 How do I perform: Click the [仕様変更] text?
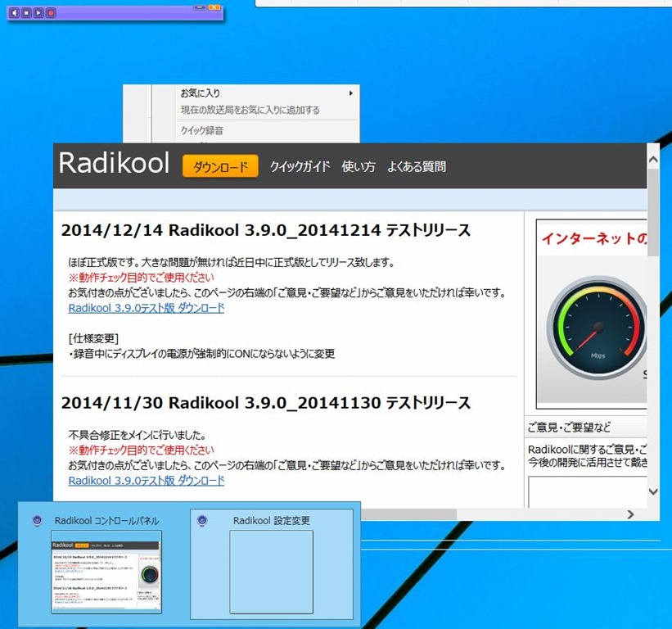[x=93, y=339]
